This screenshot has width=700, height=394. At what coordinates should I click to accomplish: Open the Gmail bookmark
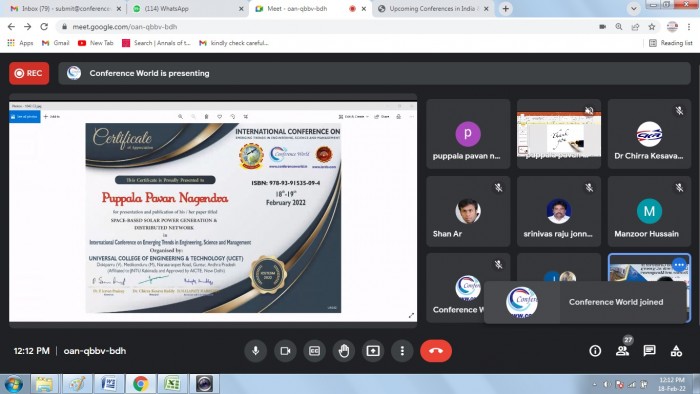[55, 43]
